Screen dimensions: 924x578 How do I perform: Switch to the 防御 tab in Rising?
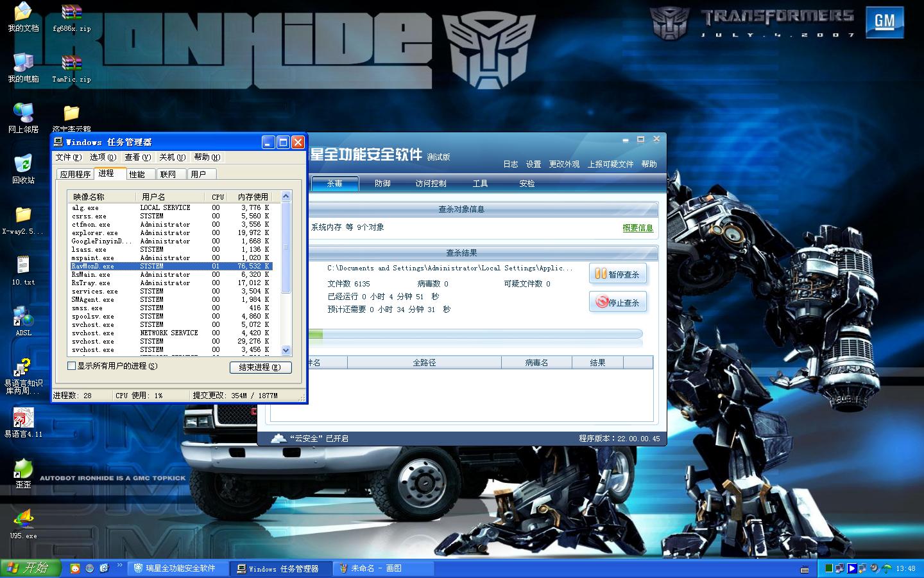pos(383,184)
